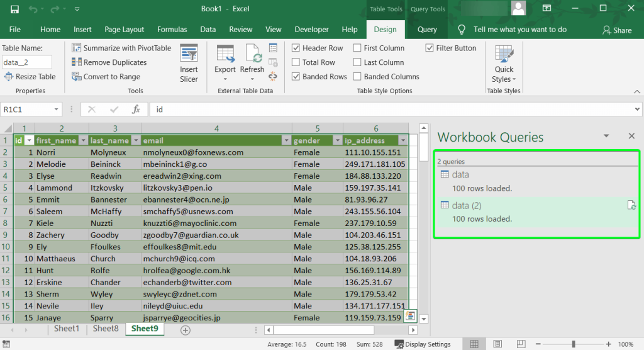644x350 pixels.
Task: Expand the formula bar
Action: (637, 110)
